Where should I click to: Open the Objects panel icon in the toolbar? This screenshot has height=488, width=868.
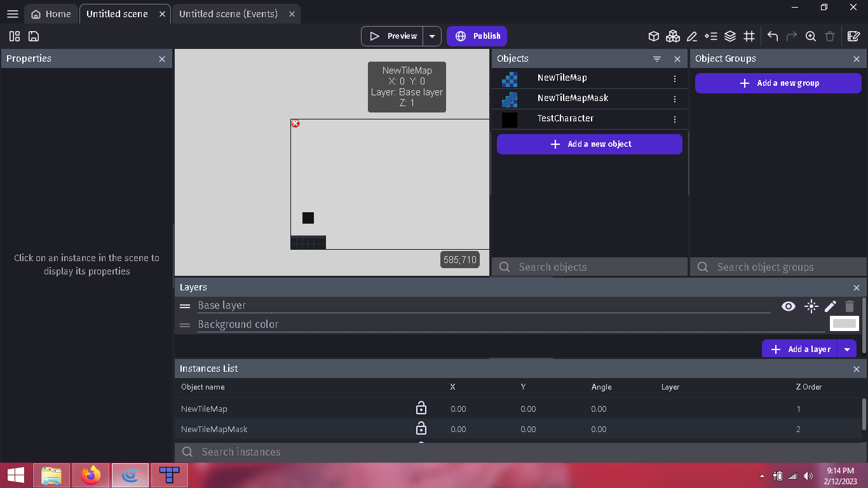(654, 36)
